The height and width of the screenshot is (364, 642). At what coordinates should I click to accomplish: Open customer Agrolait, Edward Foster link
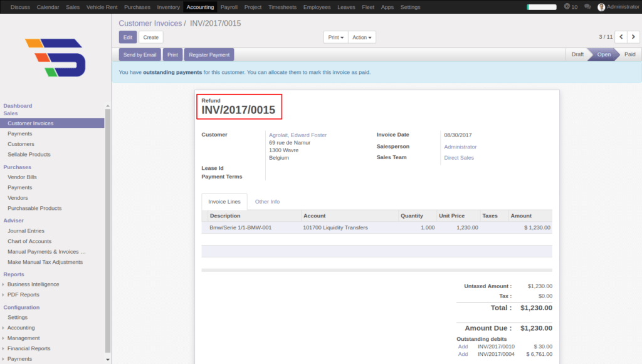(x=298, y=135)
